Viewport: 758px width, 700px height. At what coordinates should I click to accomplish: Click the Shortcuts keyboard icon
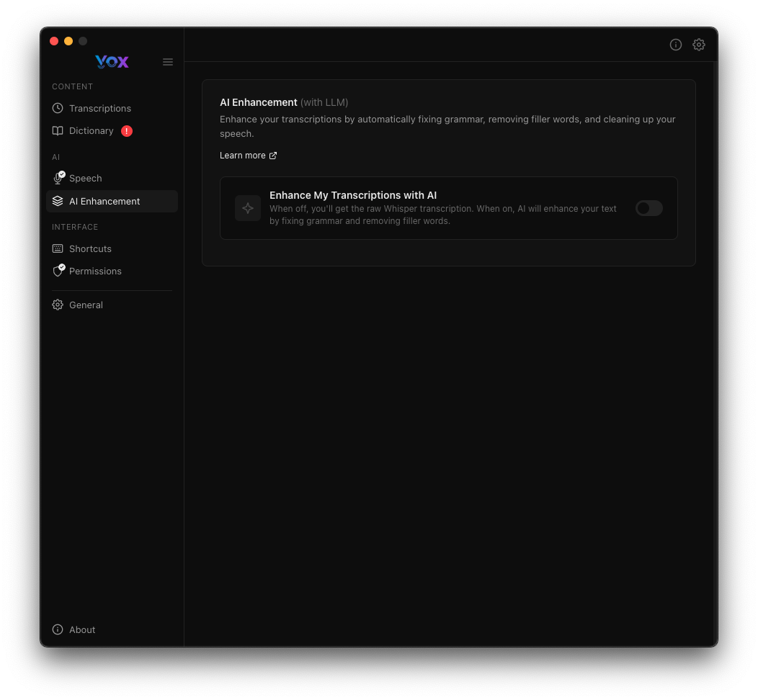pos(58,248)
